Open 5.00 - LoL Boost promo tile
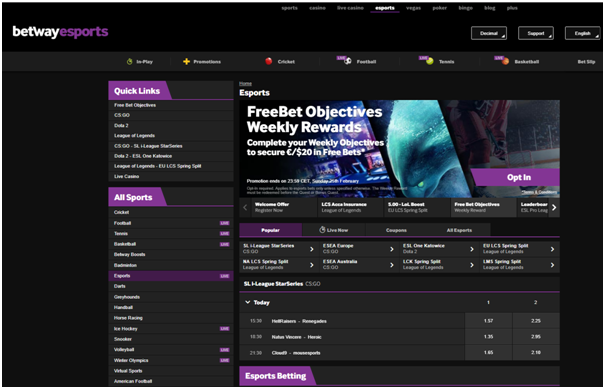Image resolution: width=606 pixels, height=389 pixels. click(x=417, y=207)
